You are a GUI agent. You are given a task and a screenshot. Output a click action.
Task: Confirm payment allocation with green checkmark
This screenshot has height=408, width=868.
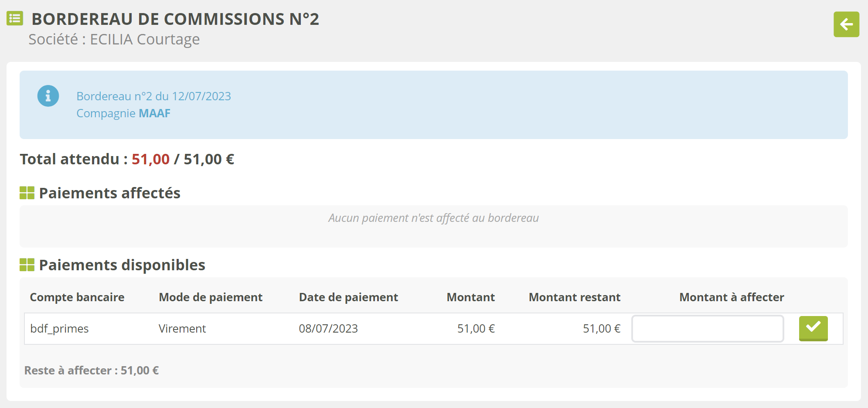tap(813, 328)
